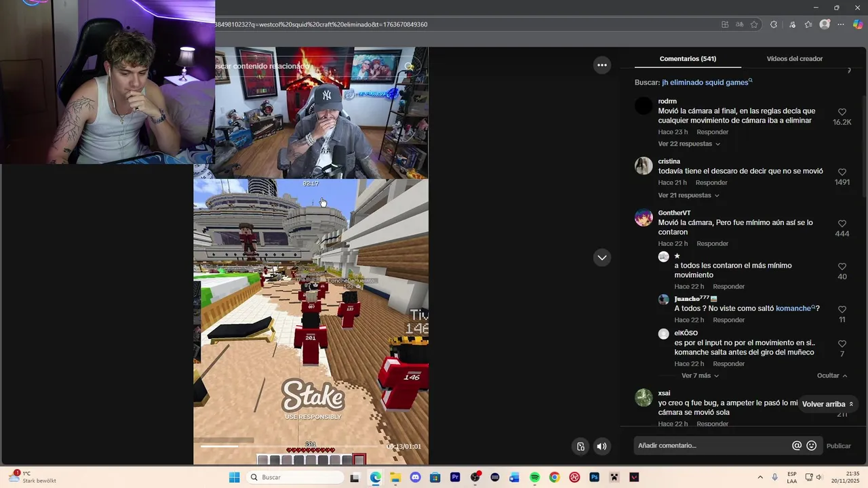Like GontherVT's comment with the heart
The image size is (868, 488).
click(x=842, y=224)
